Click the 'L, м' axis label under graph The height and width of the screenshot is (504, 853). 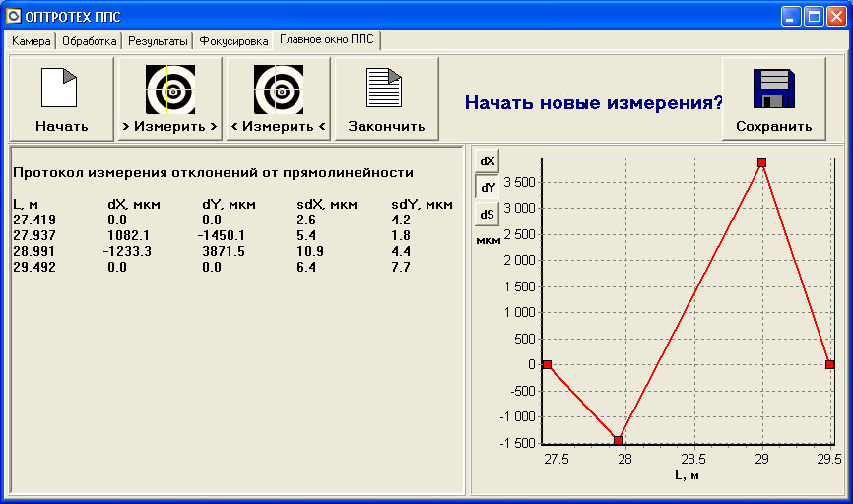click(x=688, y=475)
